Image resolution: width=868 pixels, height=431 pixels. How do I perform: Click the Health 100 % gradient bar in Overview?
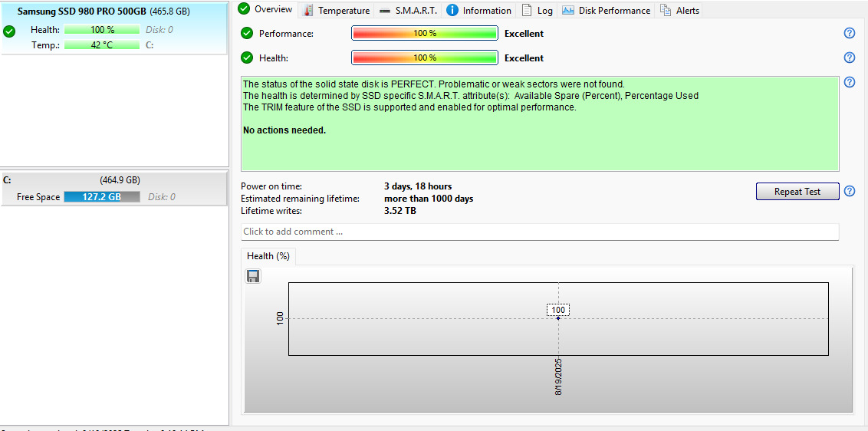point(425,58)
